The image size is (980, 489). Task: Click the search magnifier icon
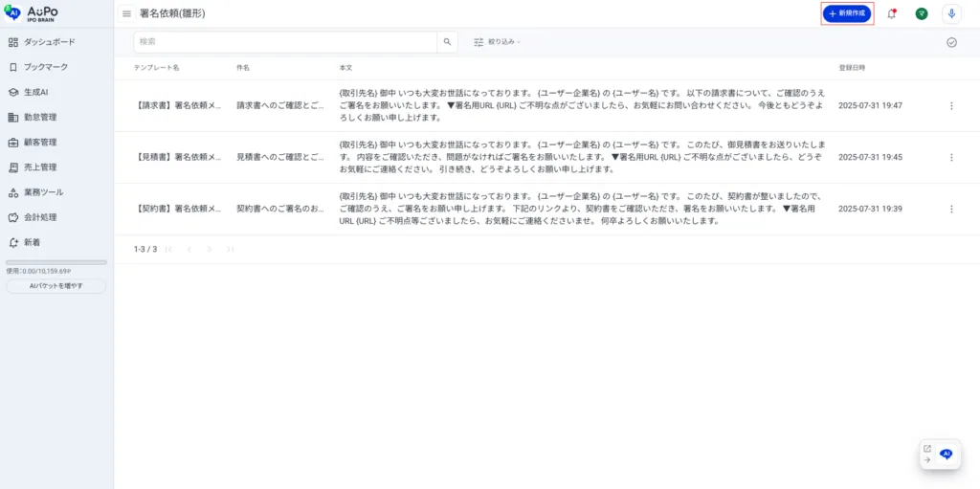click(x=447, y=42)
